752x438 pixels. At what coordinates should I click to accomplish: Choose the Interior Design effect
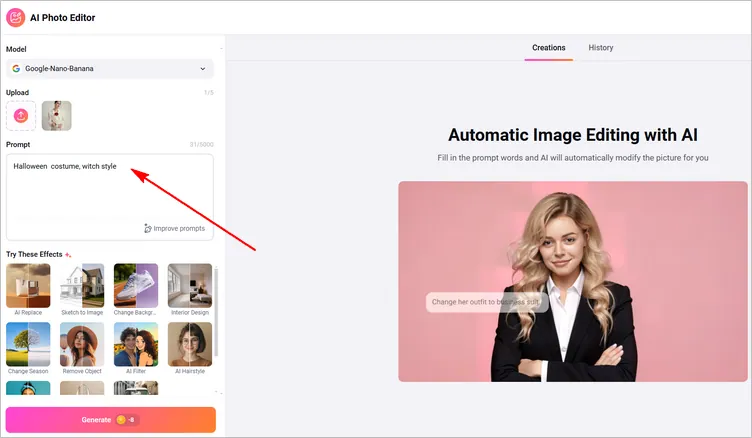pyautogui.click(x=189, y=286)
